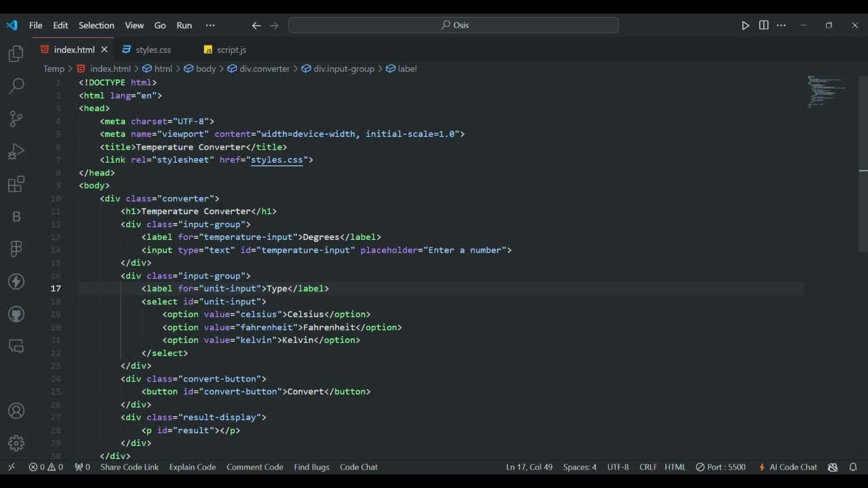The image size is (868, 488).
Task: Open the GitHub icon in activity bar
Action: 16,314
